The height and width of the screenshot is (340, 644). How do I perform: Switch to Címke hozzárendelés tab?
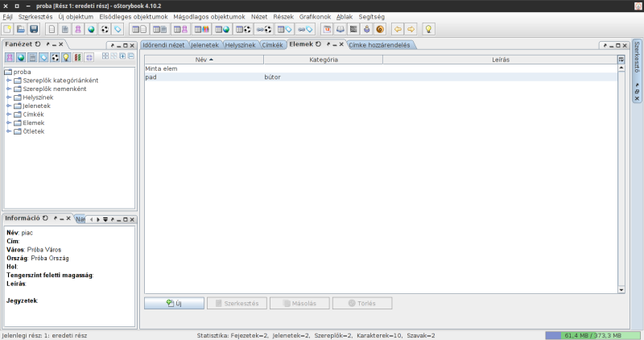pyautogui.click(x=379, y=45)
